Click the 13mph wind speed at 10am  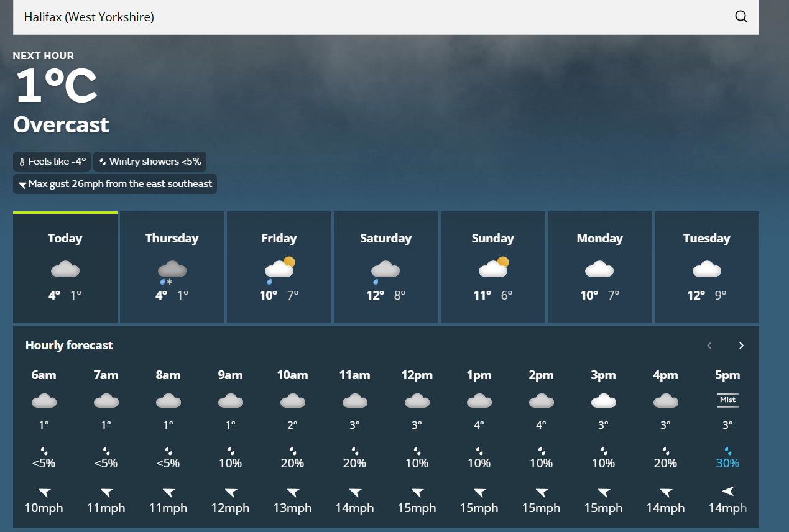pyautogui.click(x=293, y=508)
